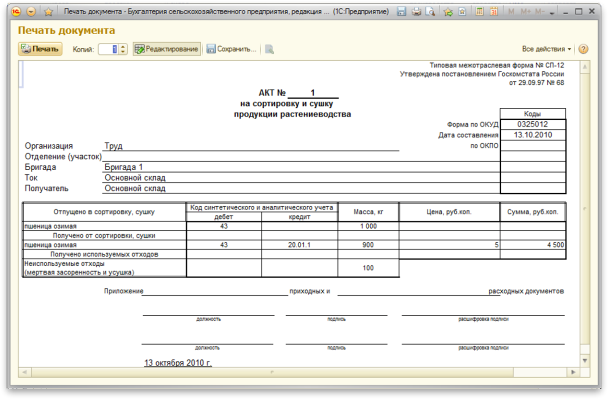Open the 1C main menu logo button
608x399 pixels.
(x=16, y=12)
